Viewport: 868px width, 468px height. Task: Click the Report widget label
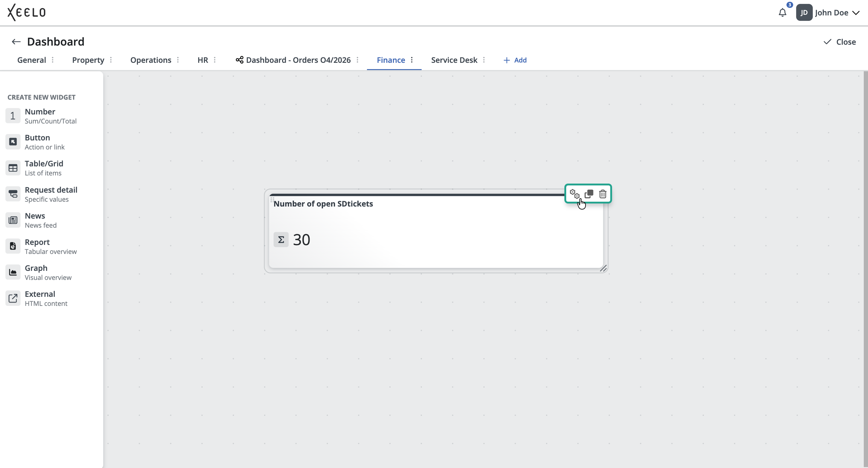pyautogui.click(x=37, y=242)
